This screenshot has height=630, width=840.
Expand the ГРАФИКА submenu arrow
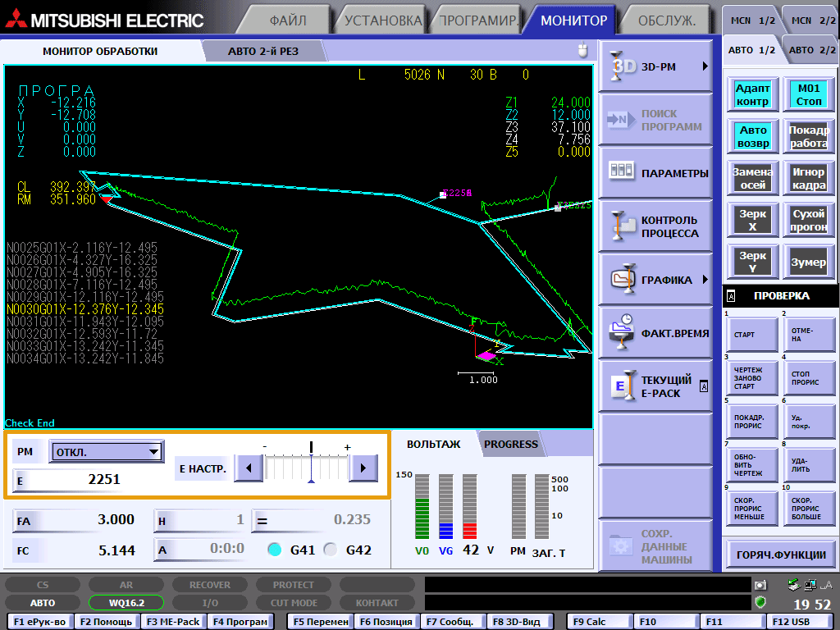click(x=705, y=280)
